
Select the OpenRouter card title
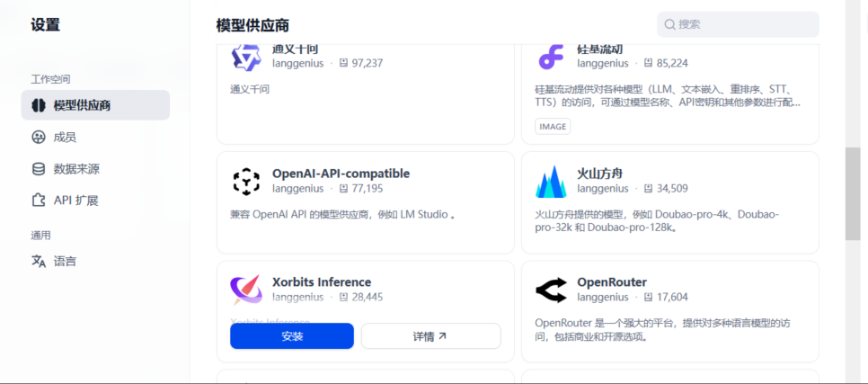[612, 282]
